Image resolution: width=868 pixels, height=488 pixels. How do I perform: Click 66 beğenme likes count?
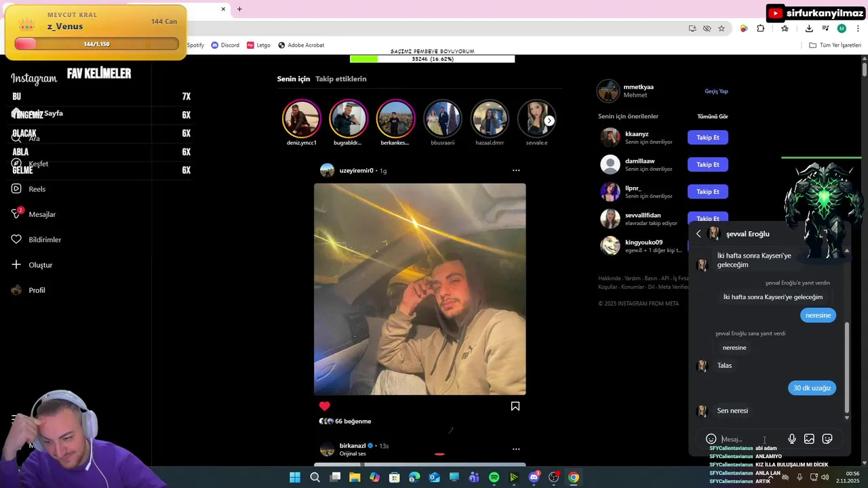[353, 422]
